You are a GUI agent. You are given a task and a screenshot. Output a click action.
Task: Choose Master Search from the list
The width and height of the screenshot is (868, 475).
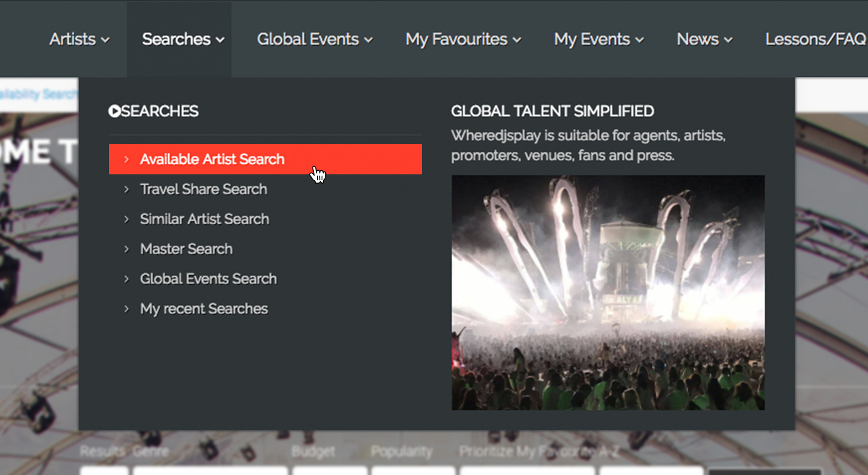pos(186,249)
